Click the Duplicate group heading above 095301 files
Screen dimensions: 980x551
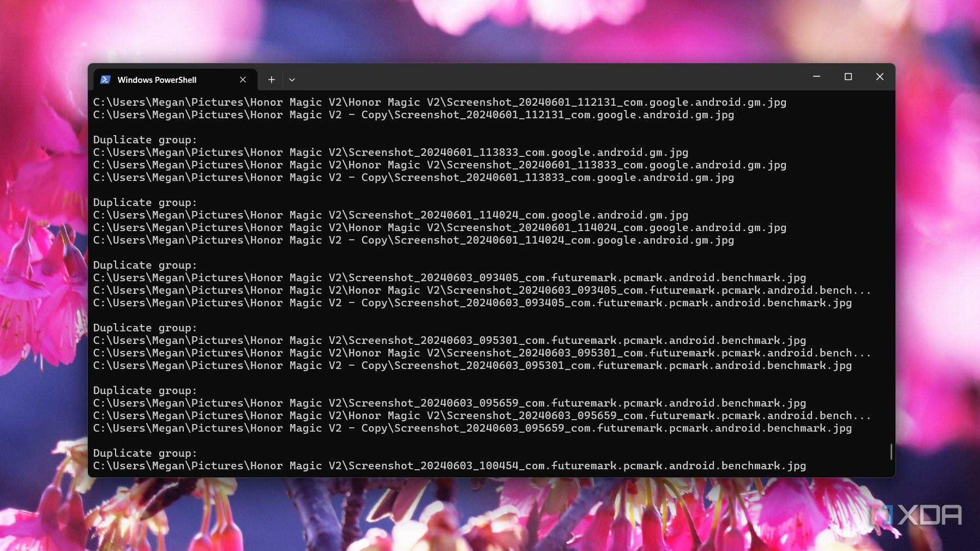[145, 328]
